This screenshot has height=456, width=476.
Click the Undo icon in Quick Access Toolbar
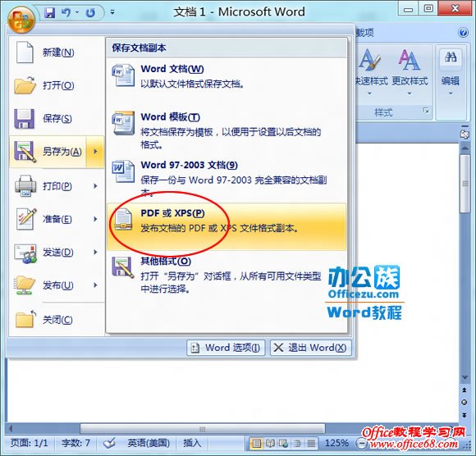(x=66, y=12)
